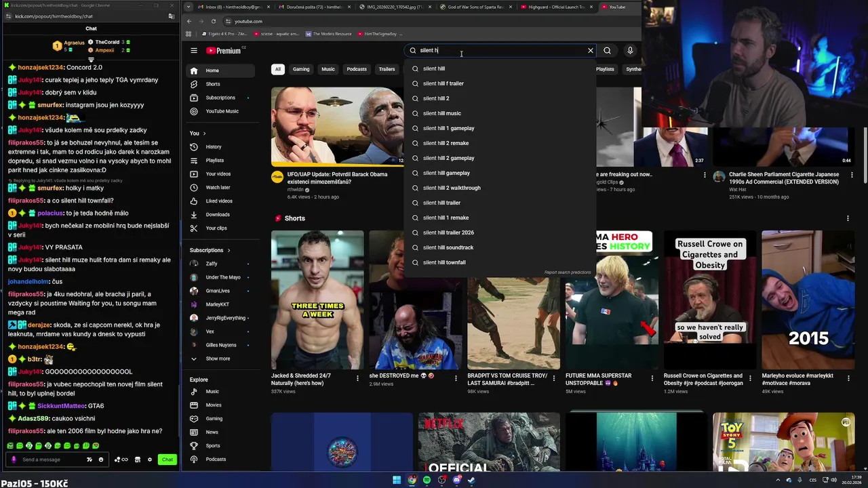This screenshot has width=868, height=488.
Task: Open the shop icon in Kick chat
Action: click(x=137, y=460)
